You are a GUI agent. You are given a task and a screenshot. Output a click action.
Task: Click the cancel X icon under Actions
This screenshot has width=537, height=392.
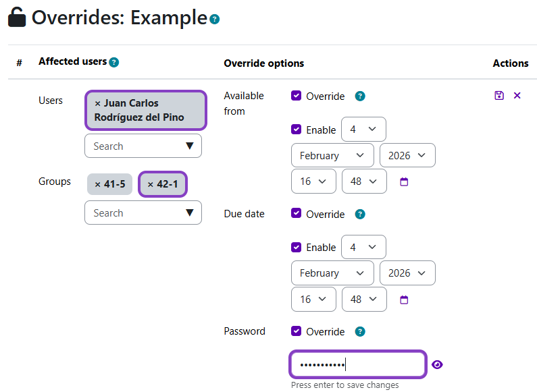(517, 96)
